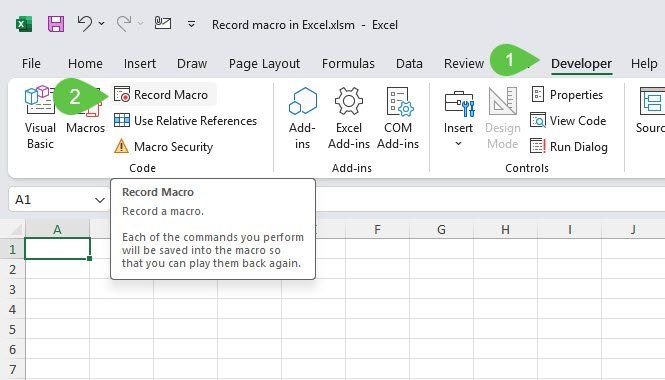The height and width of the screenshot is (380, 665).
Task: Click View Code
Action: point(568,121)
